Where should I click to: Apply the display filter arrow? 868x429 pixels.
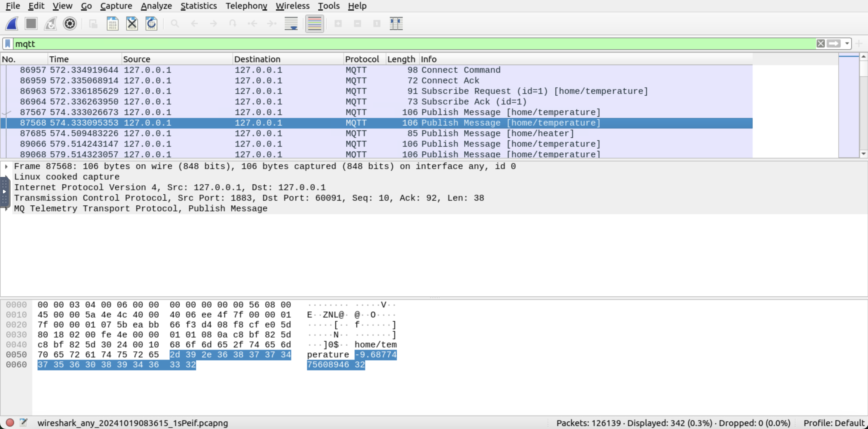834,44
